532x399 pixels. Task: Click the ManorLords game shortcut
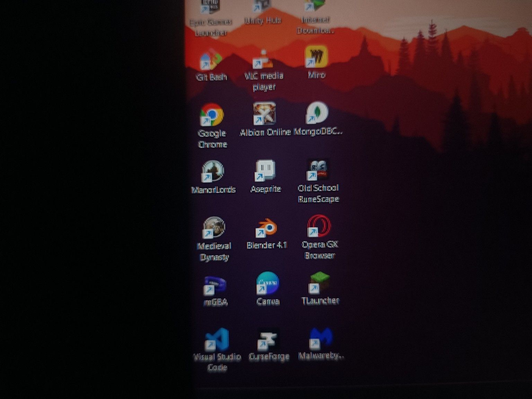(x=213, y=177)
